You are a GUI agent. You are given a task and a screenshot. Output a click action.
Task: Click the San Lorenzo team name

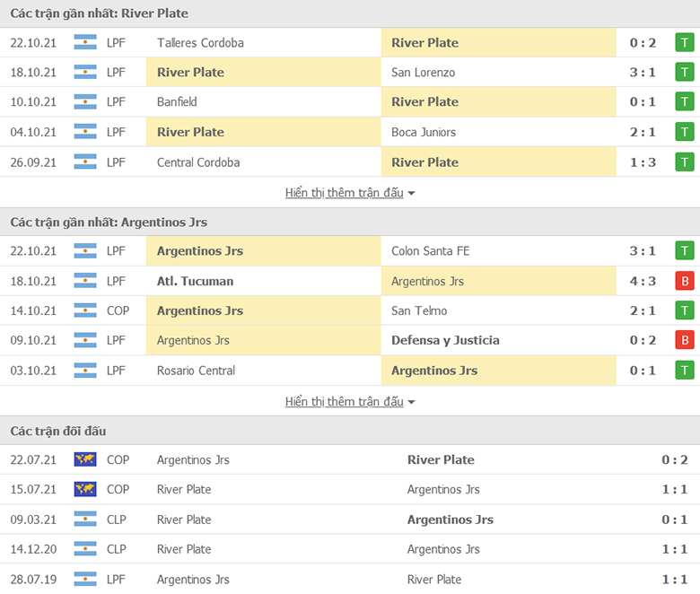click(x=424, y=72)
